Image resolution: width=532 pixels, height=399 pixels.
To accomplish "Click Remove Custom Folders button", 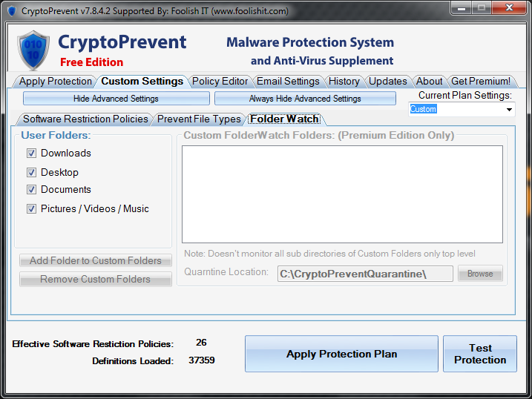I will pyautogui.click(x=96, y=280).
